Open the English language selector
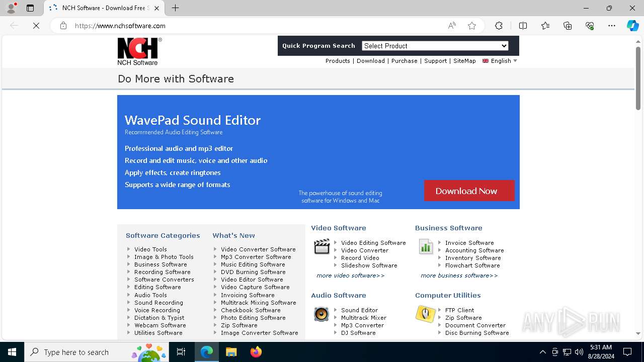644x362 pixels. point(500,61)
